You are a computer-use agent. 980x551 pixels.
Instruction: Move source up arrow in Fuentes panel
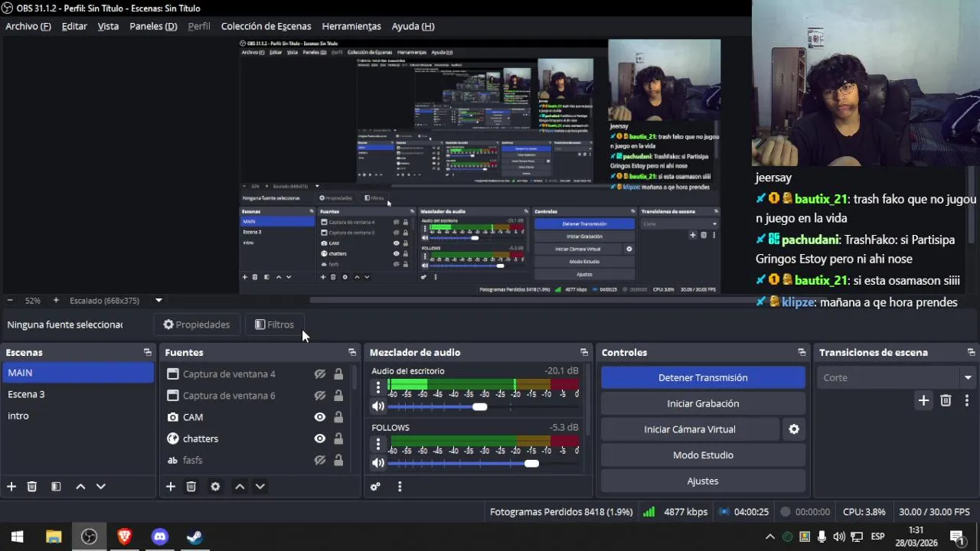click(240, 487)
